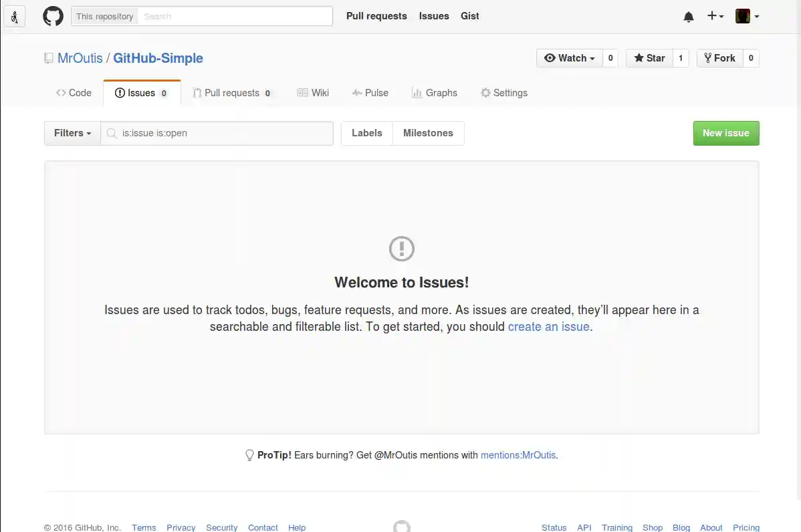Click the Settings gear icon

485,92
